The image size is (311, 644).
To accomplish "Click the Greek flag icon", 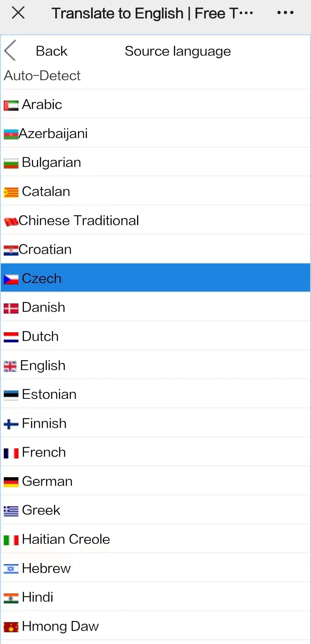I will point(11,510).
